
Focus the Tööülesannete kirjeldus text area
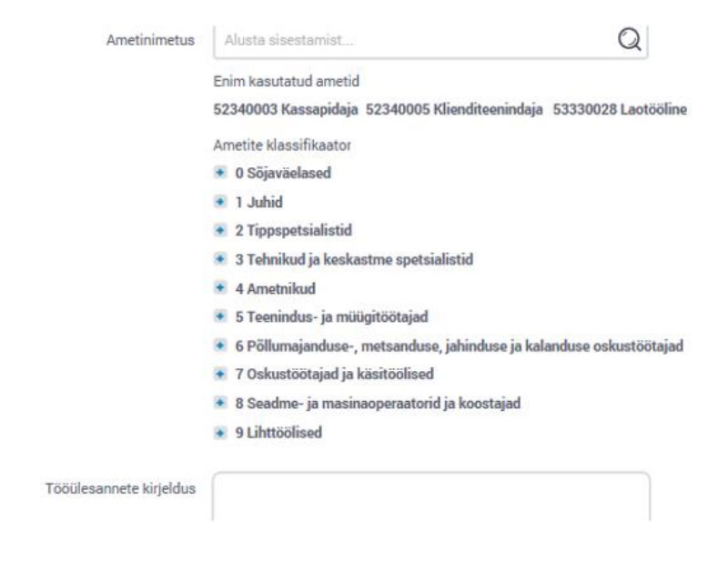(431, 496)
